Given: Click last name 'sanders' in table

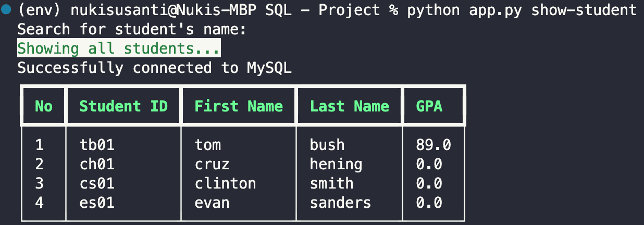Looking at the screenshot, I should point(340,202).
